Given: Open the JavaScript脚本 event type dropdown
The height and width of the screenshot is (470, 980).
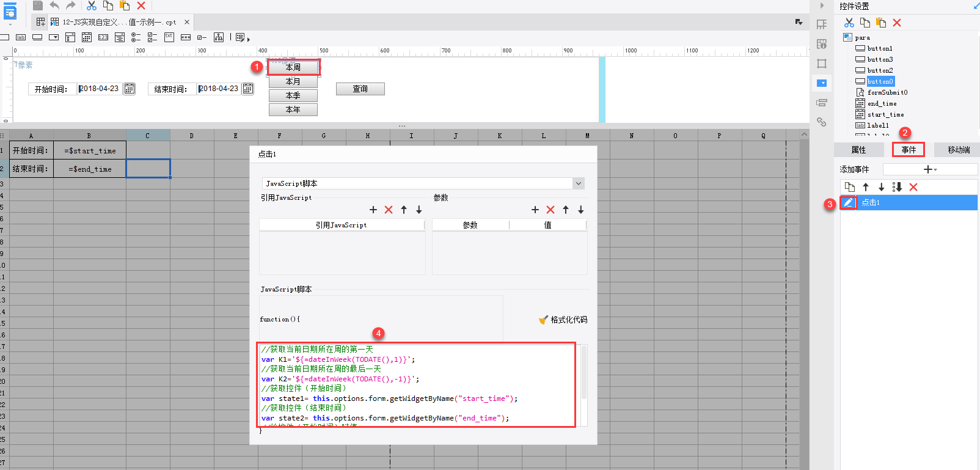Looking at the screenshot, I should point(579,183).
